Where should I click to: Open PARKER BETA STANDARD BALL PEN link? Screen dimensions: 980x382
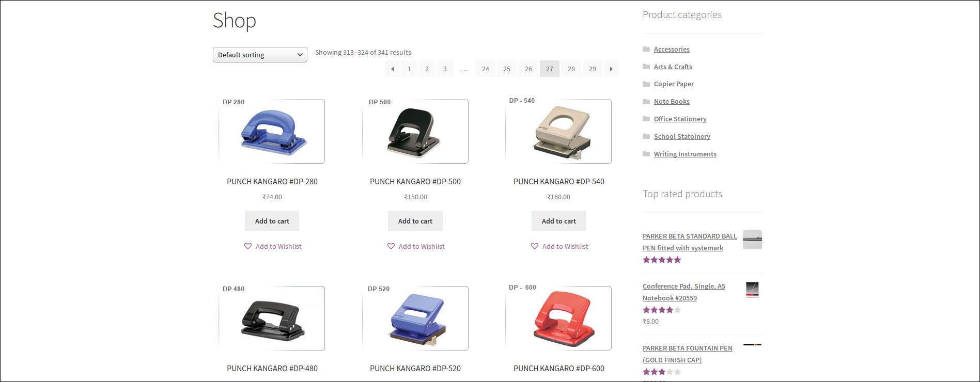tap(690, 242)
